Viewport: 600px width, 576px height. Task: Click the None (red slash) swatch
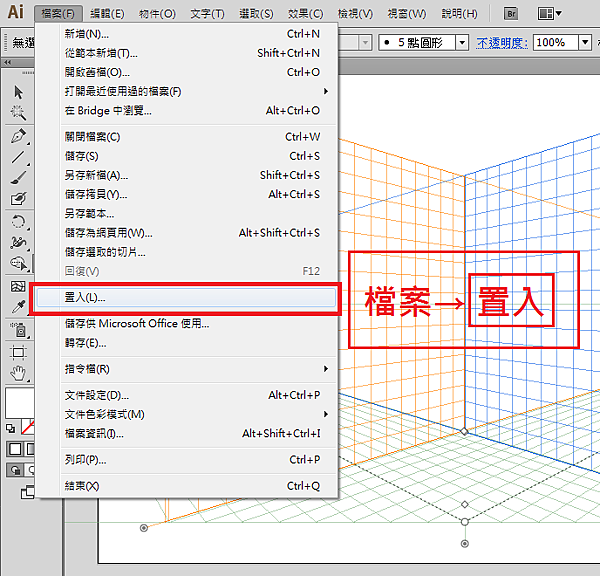tap(28, 427)
